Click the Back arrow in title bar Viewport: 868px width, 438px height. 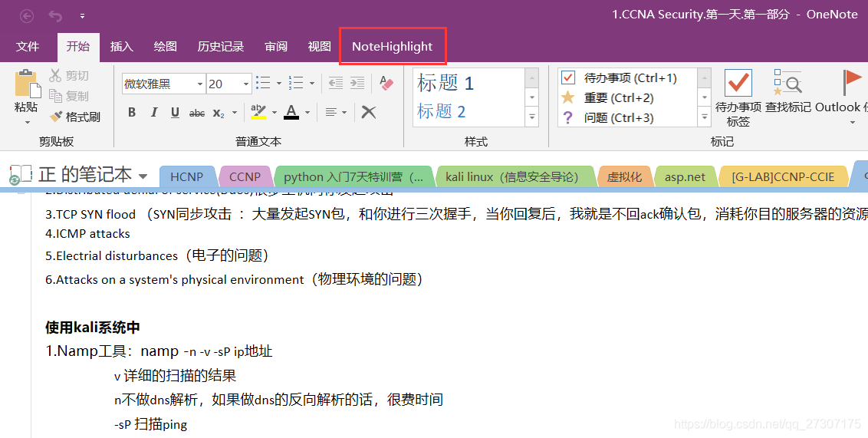27,16
